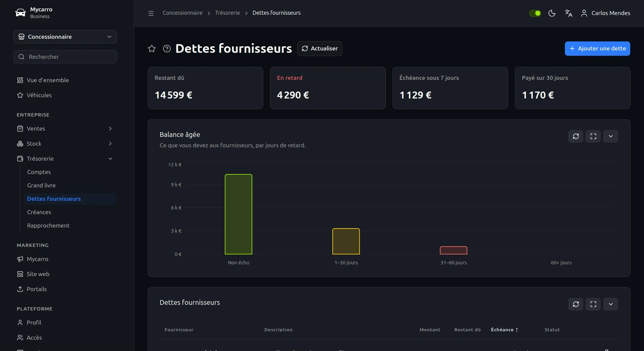Open Carlos Mendes user menu

pyautogui.click(x=605, y=13)
